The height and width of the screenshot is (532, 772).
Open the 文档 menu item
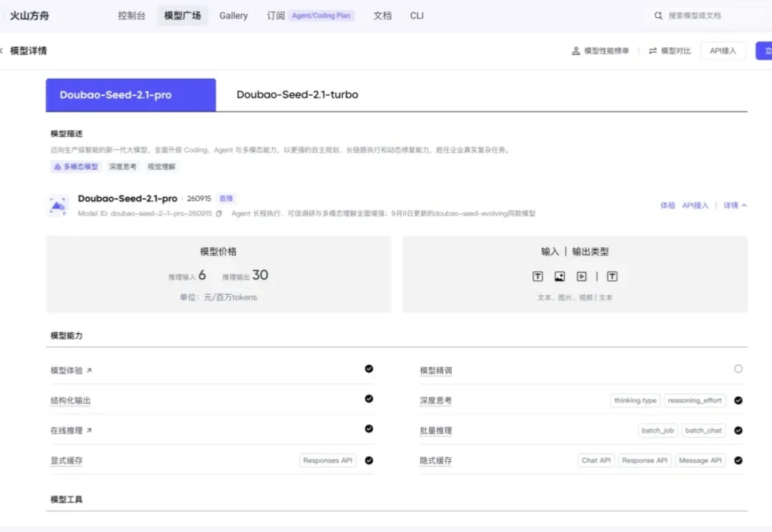382,16
